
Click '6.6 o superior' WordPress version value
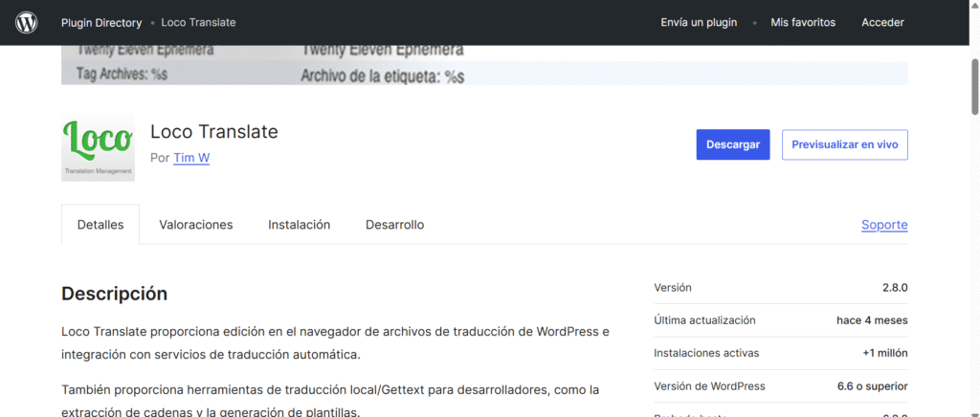pyautogui.click(x=873, y=385)
